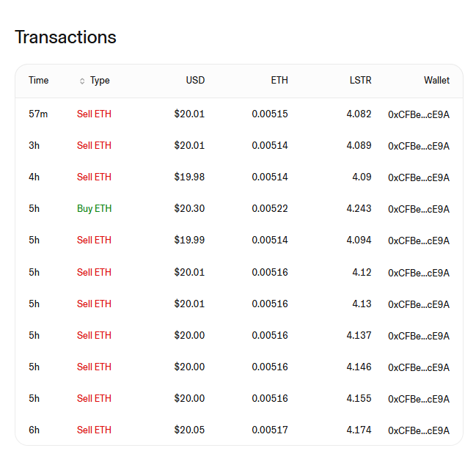Click the 4.243 LSTR value
Image resolution: width=476 pixels, height=459 pixels.
pos(359,209)
